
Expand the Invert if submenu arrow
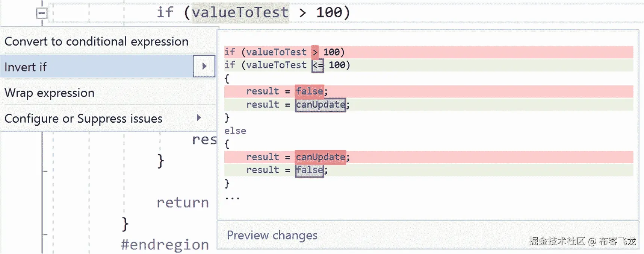pos(204,67)
